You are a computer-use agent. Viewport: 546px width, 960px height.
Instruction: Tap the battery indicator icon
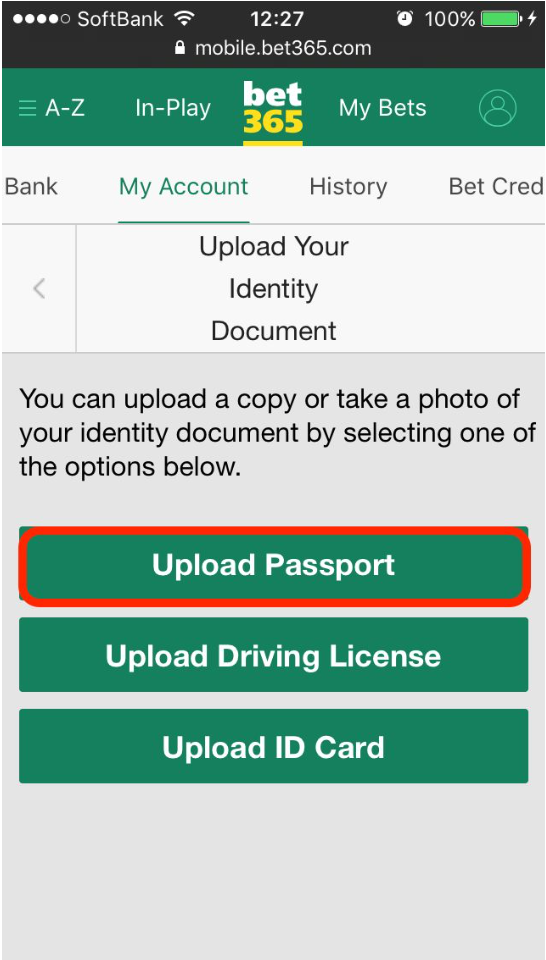coord(501,19)
